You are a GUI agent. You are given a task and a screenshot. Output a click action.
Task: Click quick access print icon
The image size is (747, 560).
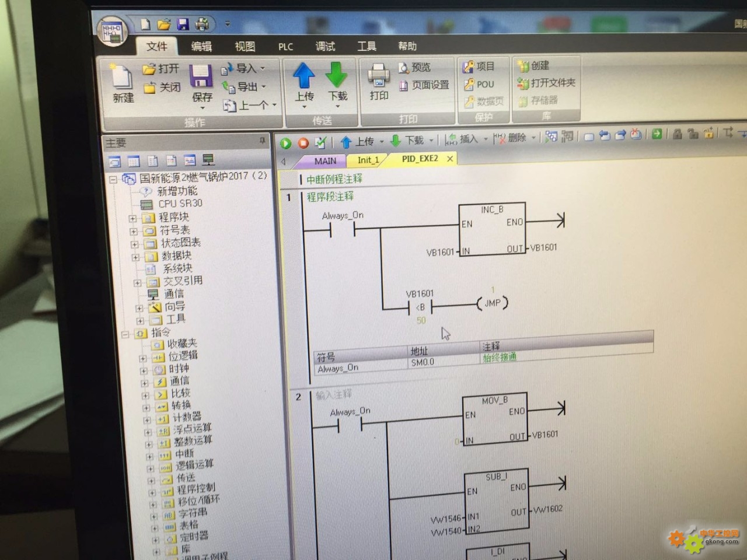click(202, 24)
